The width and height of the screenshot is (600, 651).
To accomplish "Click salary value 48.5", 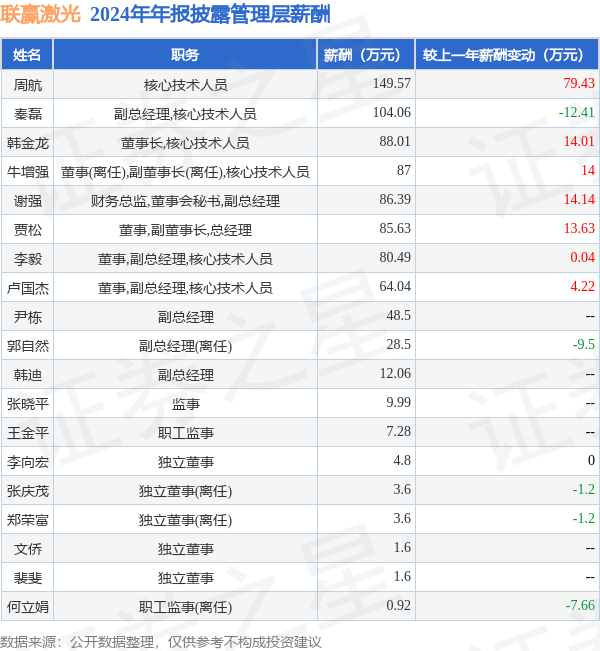I will [399, 316].
